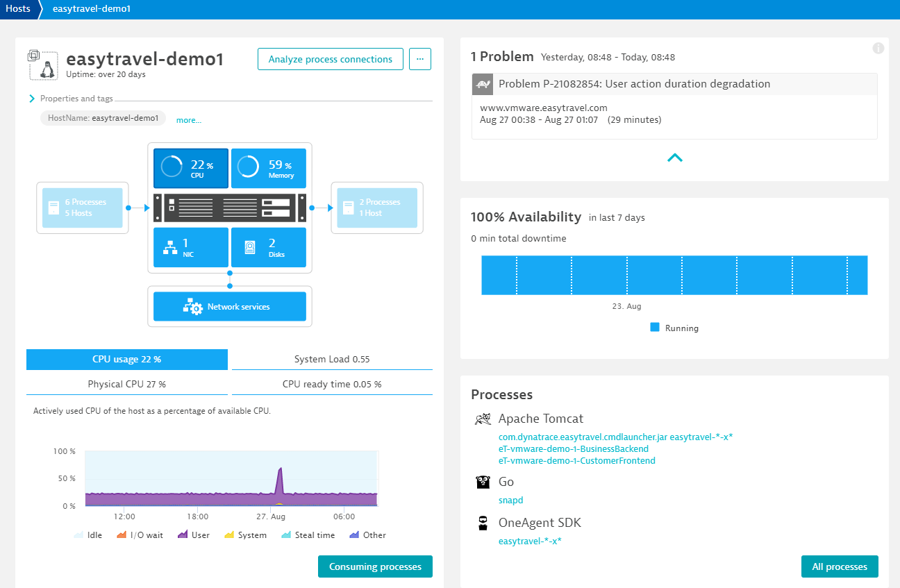Open the three-dots more options menu
Viewport: 900px width, 588px height.
click(420, 59)
